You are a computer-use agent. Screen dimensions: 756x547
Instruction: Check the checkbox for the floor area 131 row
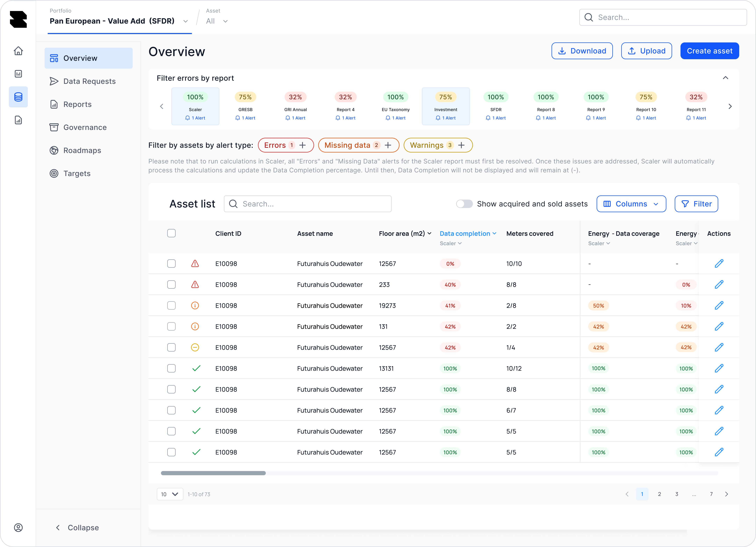pos(171,326)
